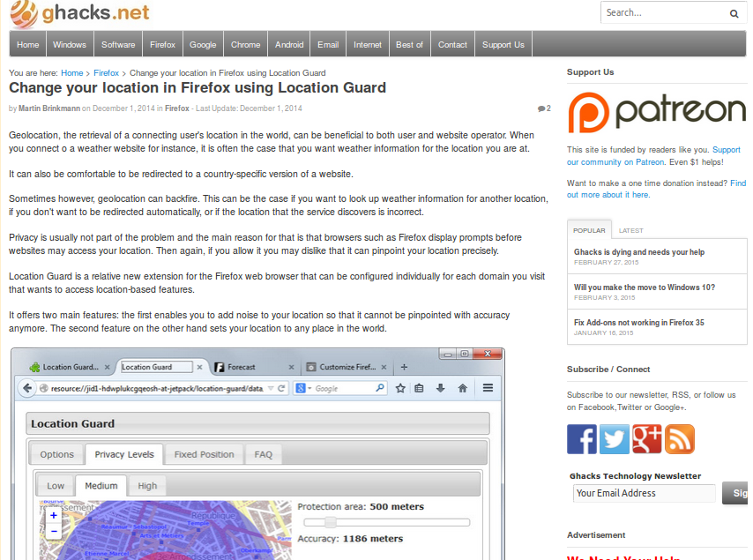Screen dimensions: 753x560
Task: Click the downloads arrow icon in embedded browser
Action: [440, 388]
